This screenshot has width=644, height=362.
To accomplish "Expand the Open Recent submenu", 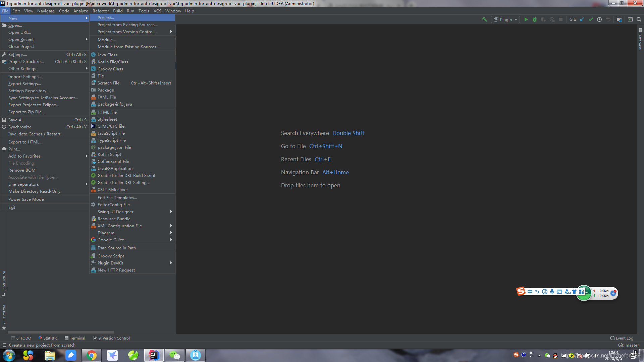I will point(45,40).
